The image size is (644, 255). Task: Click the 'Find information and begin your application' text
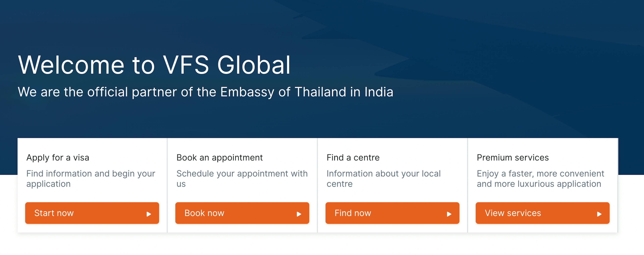pyautogui.click(x=91, y=179)
